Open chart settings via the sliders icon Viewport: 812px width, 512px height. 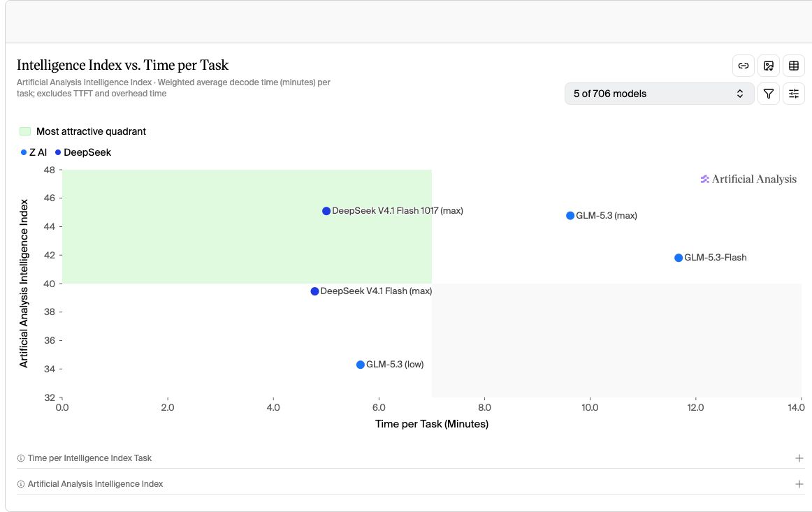point(793,94)
